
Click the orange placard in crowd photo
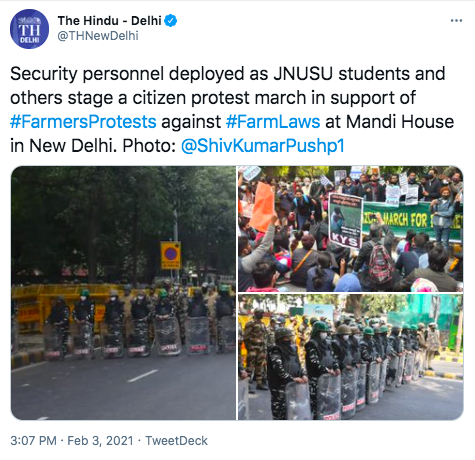263,207
